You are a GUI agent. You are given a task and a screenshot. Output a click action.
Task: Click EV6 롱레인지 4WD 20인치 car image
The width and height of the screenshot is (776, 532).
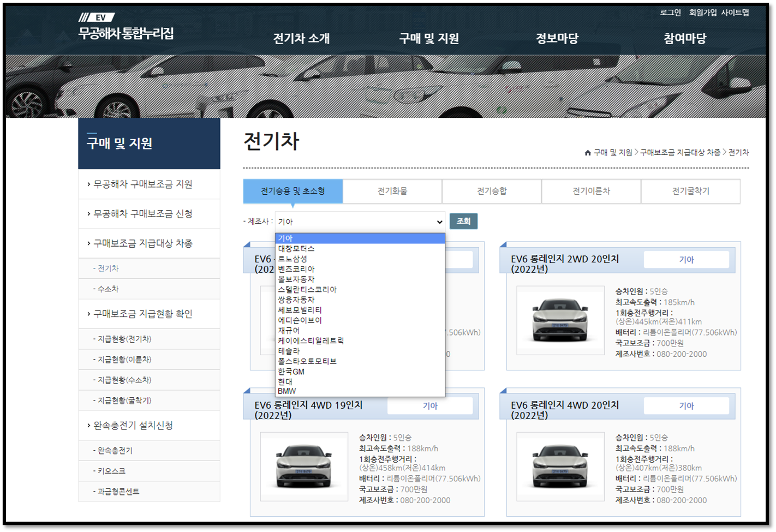[560, 467]
